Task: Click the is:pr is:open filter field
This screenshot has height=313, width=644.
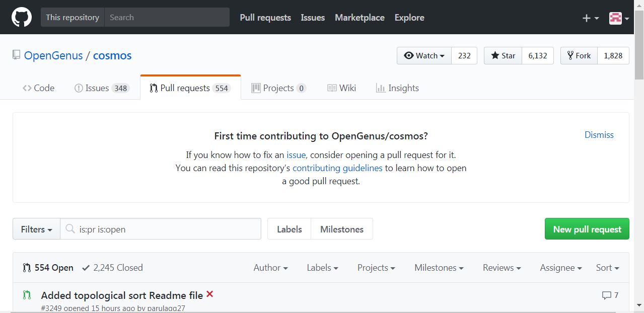Action: (161, 229)
